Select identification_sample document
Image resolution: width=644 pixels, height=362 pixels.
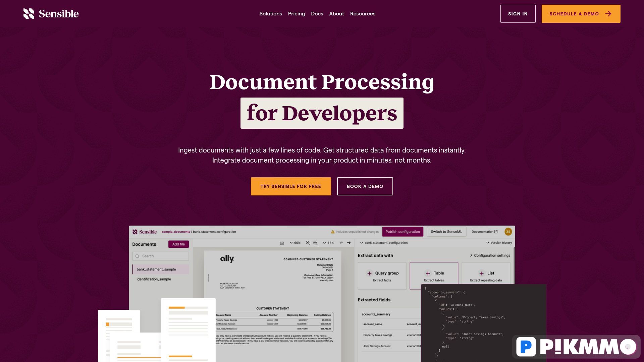tap(154, 279)
